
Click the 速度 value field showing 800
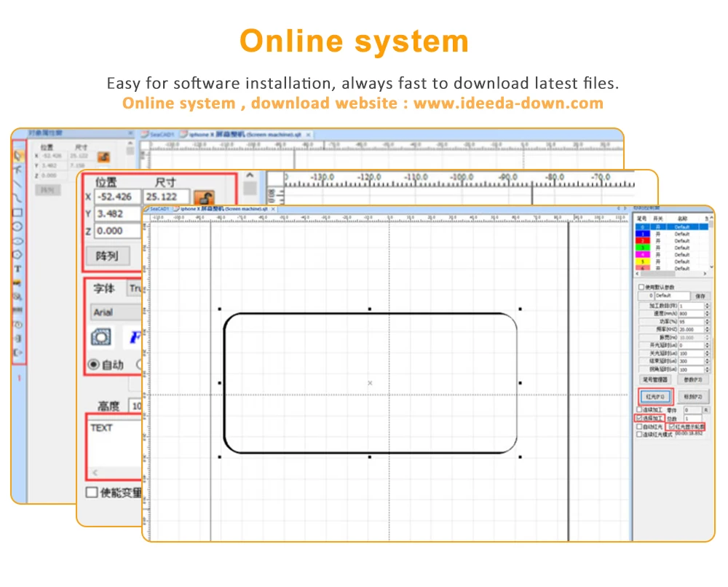(692, 313)
